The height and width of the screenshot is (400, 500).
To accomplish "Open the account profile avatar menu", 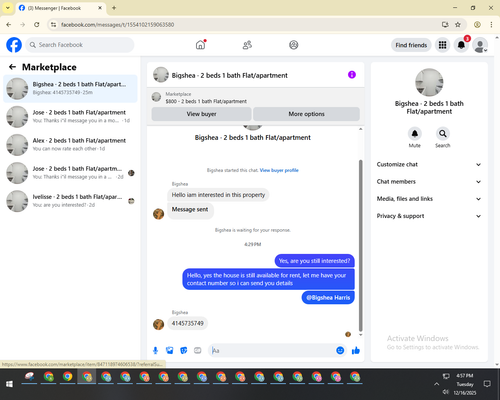I will (x=480, y=45).
